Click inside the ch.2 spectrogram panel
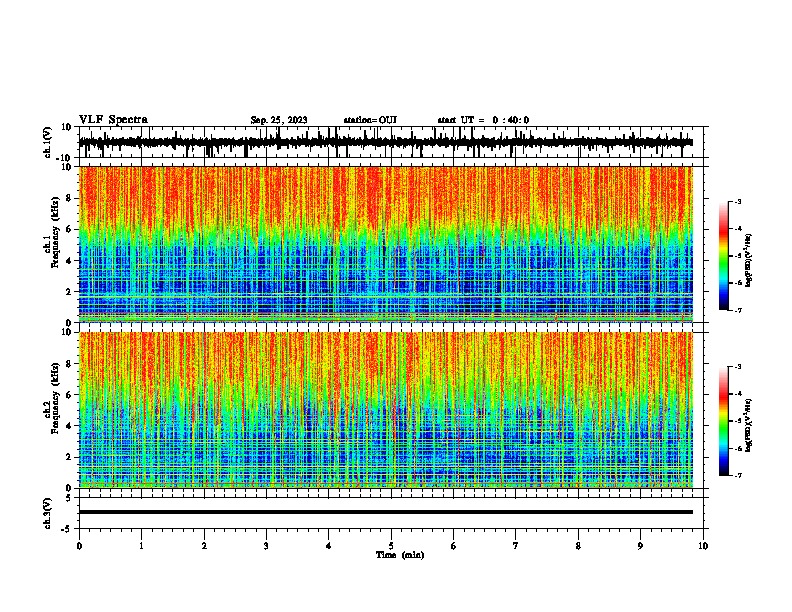 pyautogui.click(x=385, y=410)
